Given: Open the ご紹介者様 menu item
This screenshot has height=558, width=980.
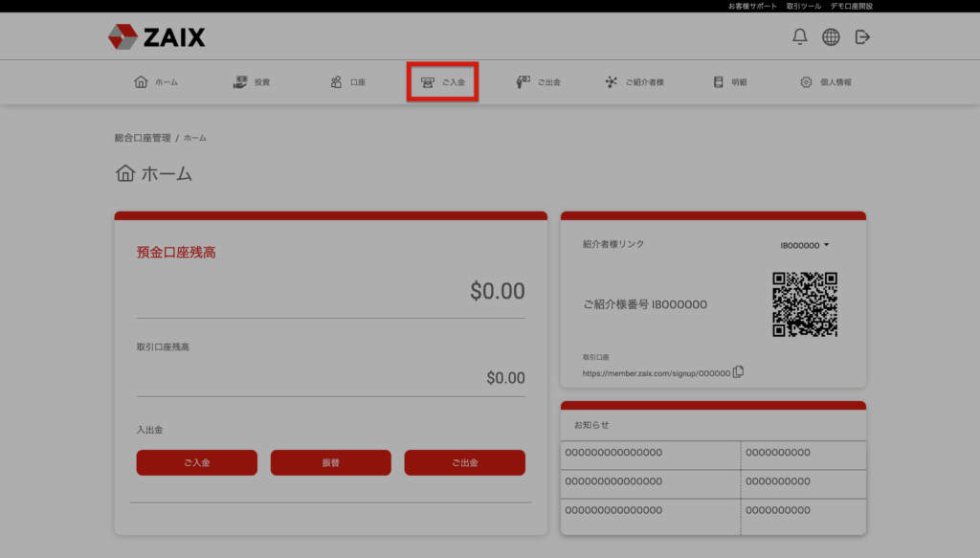Looking at the screenshot, I should 635,82.
